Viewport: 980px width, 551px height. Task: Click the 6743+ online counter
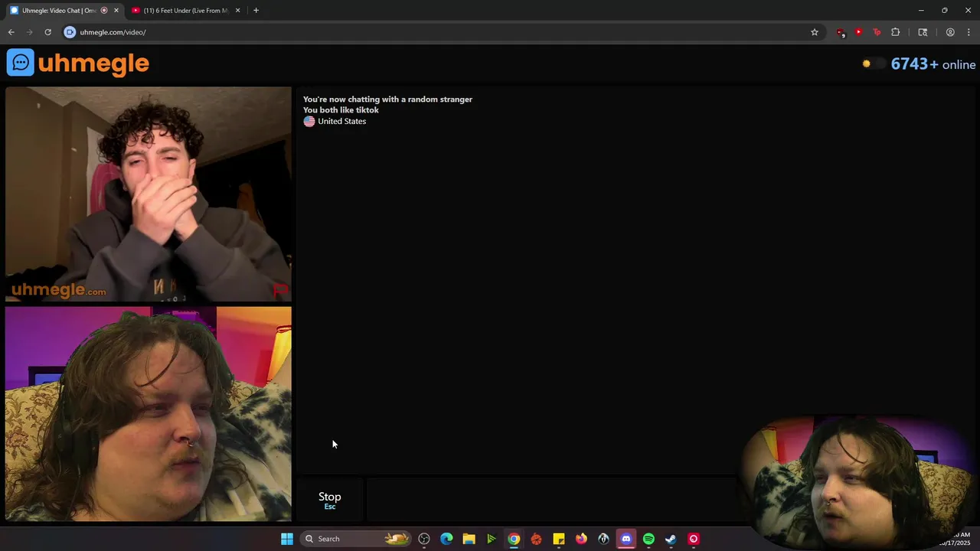click(x=933, y=64)
